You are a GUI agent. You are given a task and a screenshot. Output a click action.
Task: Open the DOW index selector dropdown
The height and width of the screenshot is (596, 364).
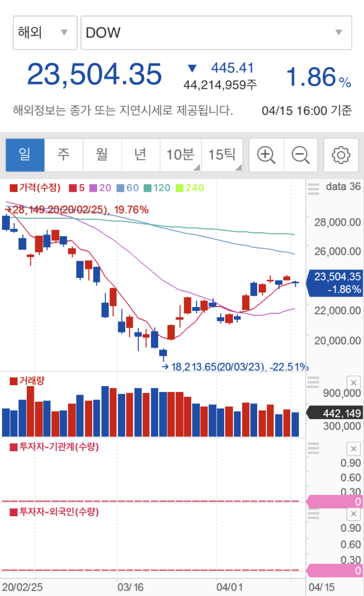(x=216, y=33)
